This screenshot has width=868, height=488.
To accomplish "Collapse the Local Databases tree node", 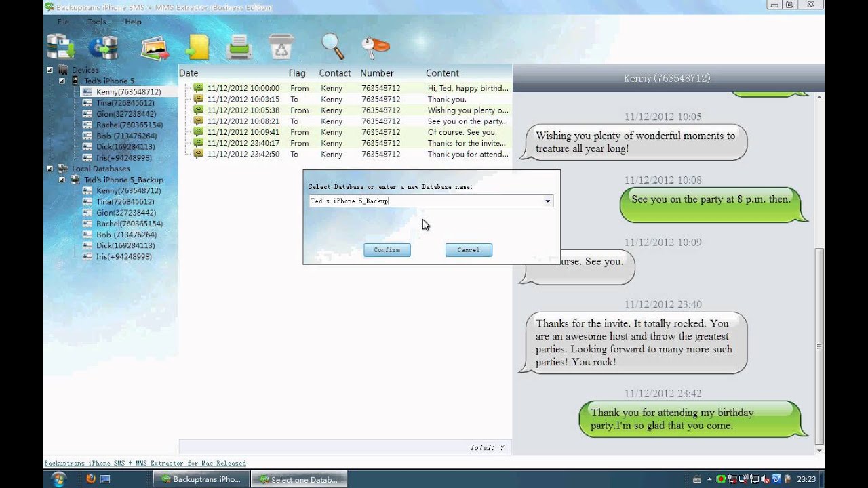I will pyautogui.click(x=50, y=169).
